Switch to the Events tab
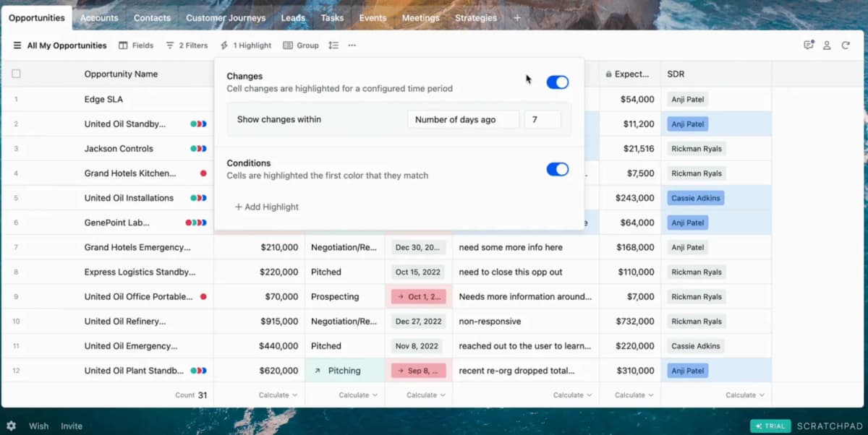Viewport: 868px width, 435px height. click(373, 18)
